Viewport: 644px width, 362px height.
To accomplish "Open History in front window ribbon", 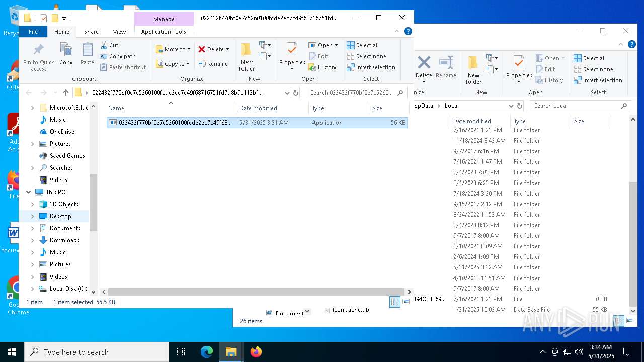I will [x=322, y=67].
